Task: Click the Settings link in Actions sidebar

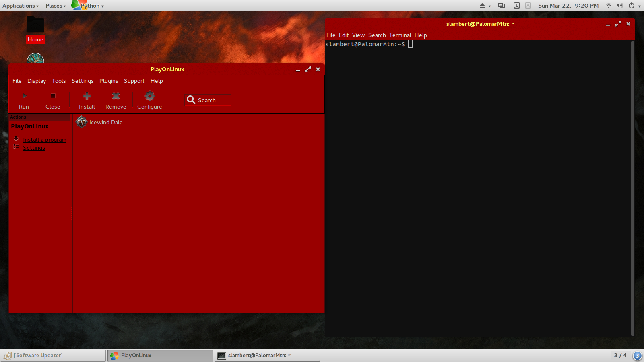Action: pos(34,148)
